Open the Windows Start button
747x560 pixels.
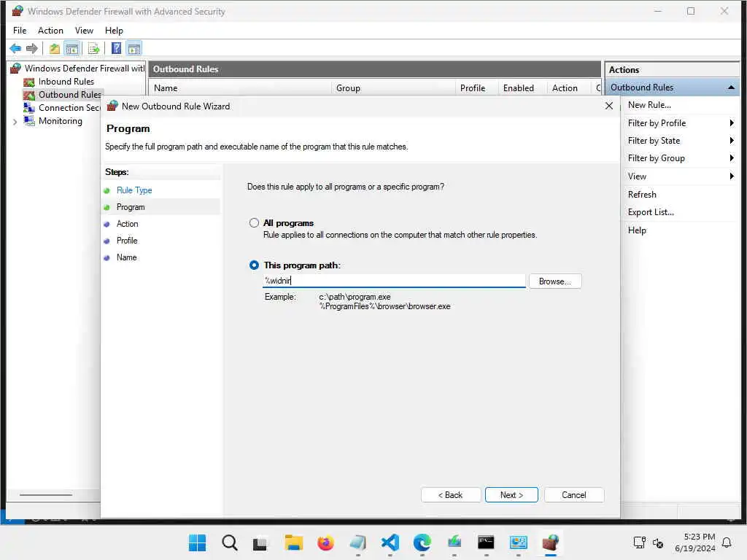197,542
